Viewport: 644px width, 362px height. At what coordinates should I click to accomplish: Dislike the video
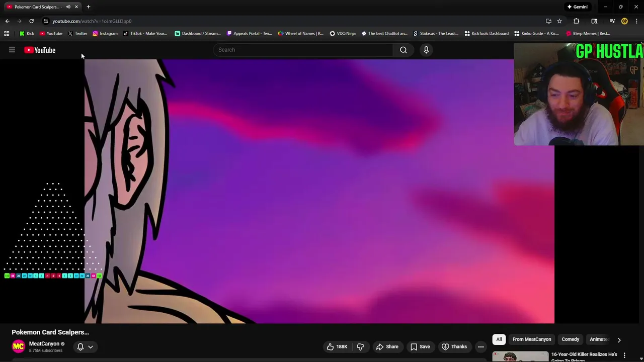[360, 346]
